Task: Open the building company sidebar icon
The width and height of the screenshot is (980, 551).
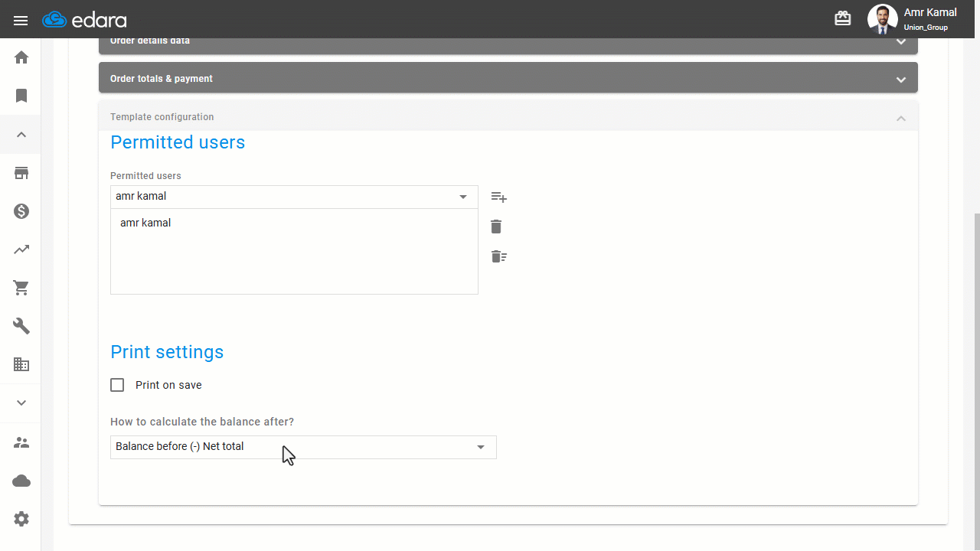Action: click(x=21, y=364)
